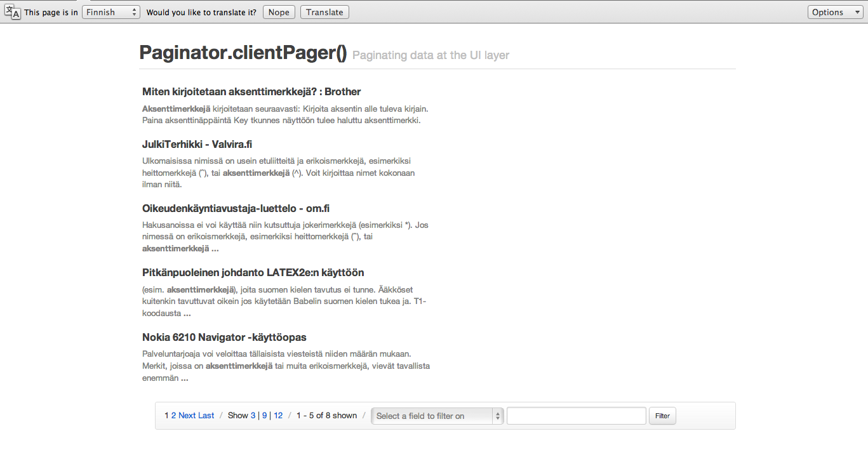Click the Filter button
Screen dimensions: 868x450
(662, 416)
